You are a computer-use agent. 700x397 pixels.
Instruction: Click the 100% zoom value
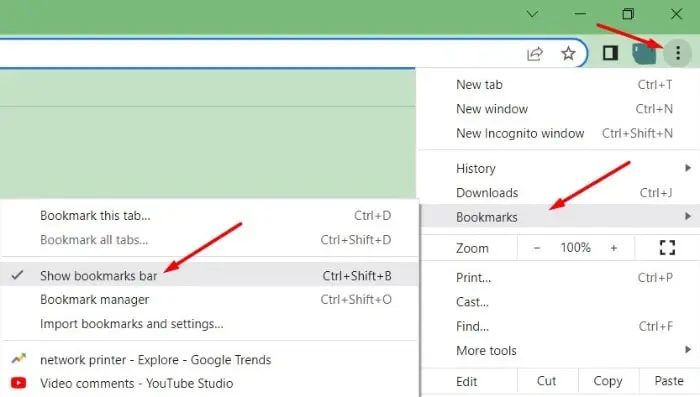point(575,247)
